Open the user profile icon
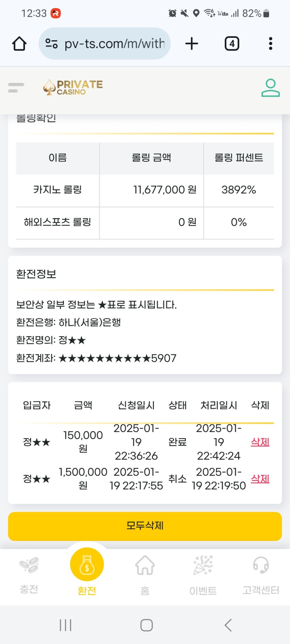 [271, 87]
